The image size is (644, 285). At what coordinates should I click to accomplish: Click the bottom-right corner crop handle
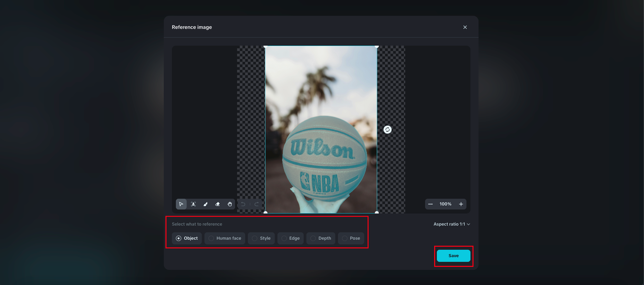tap(377, 212)
